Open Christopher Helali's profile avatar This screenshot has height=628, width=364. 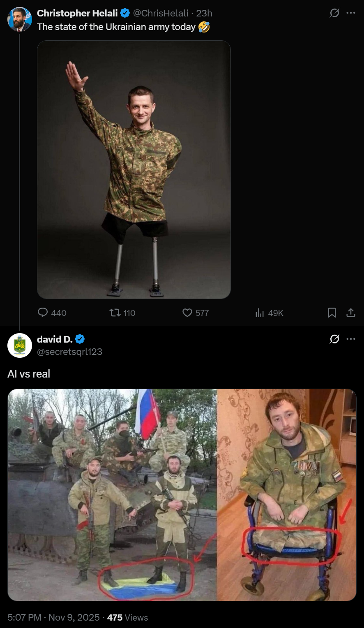pyautogui.click(x=20, y=19)
